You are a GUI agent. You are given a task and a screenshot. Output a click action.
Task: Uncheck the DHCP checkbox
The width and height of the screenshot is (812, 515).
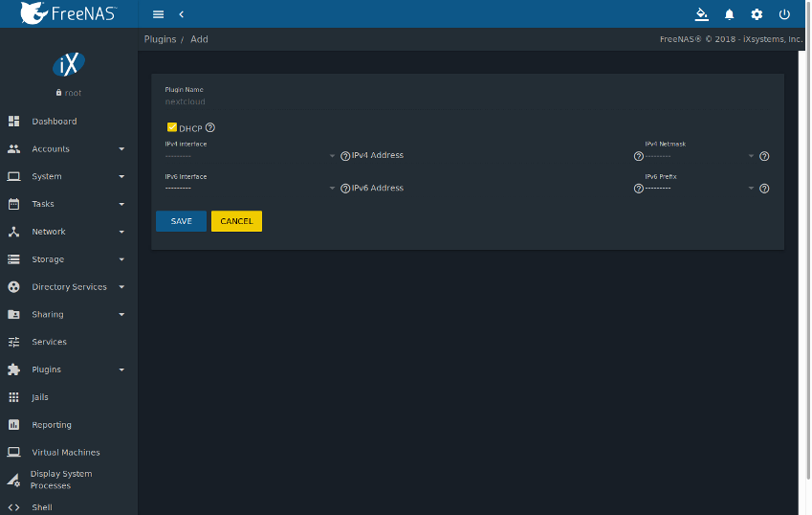172,127
